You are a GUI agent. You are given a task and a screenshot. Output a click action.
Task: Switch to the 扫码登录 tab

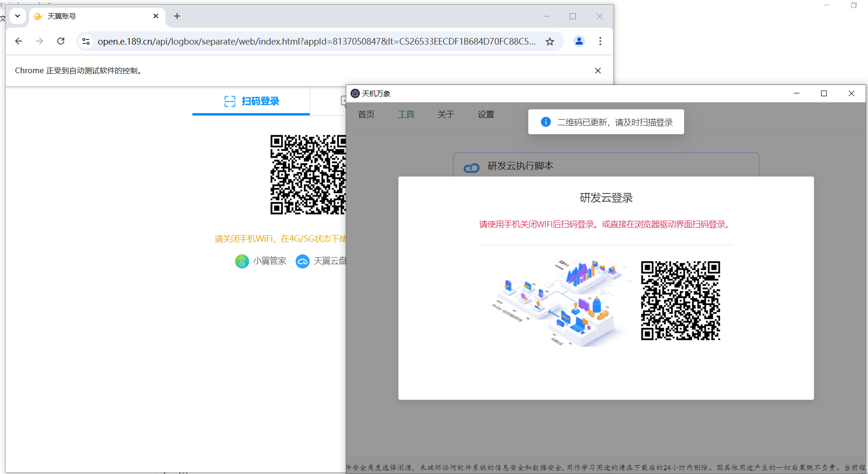tap(251, 101)
